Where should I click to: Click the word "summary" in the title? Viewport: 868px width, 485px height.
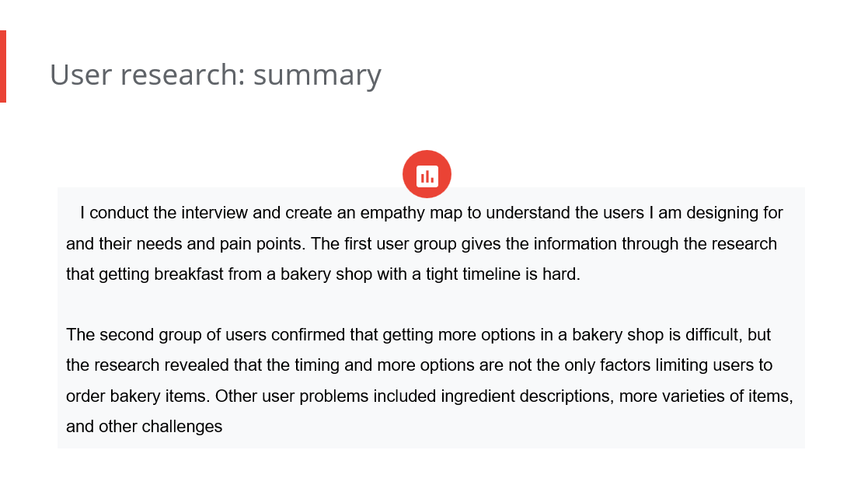click(317, 75)
